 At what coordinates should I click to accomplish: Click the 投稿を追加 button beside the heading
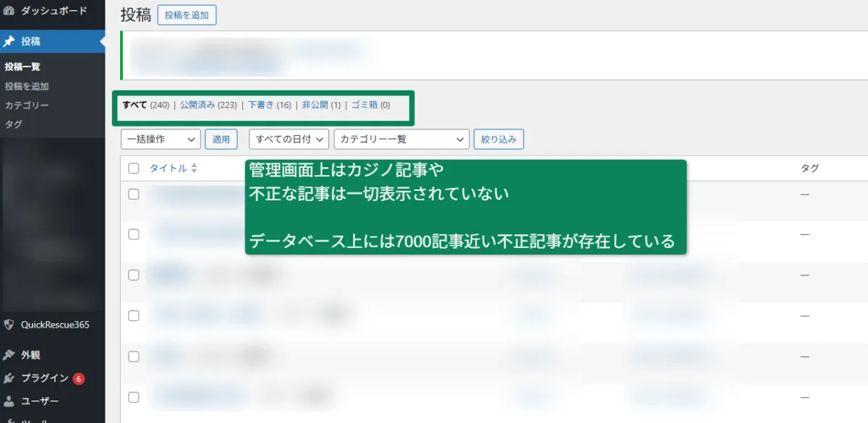(x=187, y=15)
